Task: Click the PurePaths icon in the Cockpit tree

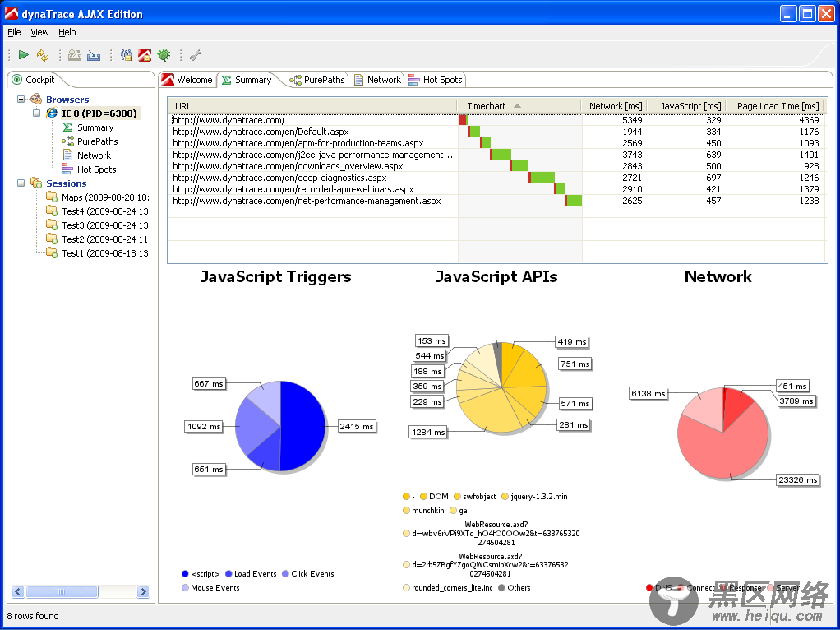Action: (x=67, y=141)
